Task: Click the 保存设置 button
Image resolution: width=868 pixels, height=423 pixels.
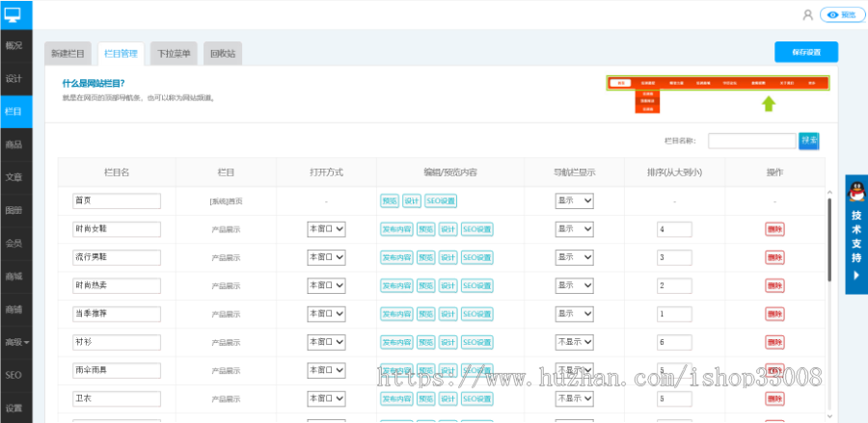Action: (806, 52)
